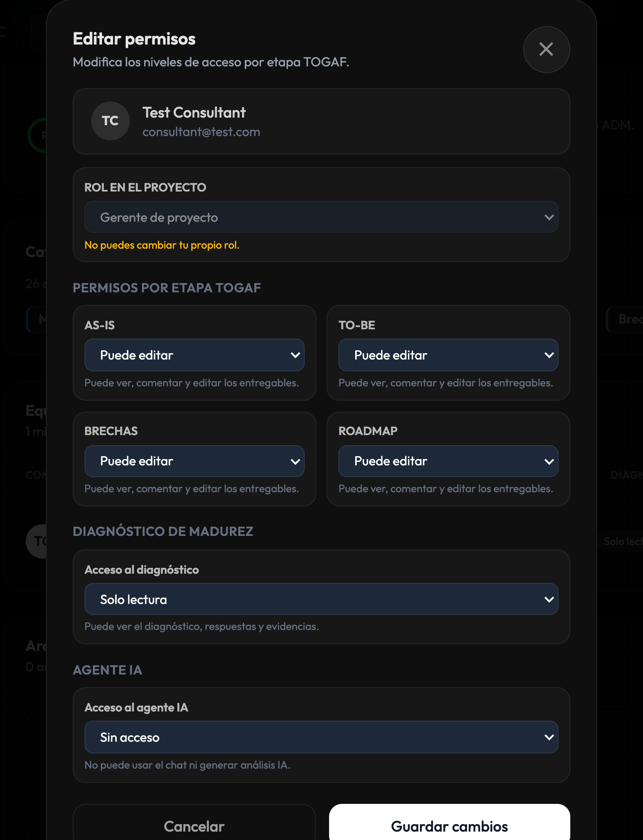The height and width of the screenshot is (840, 643).
Task: Click the chevron in the BRECHAS selector
Action: click(x=295, y=462)
